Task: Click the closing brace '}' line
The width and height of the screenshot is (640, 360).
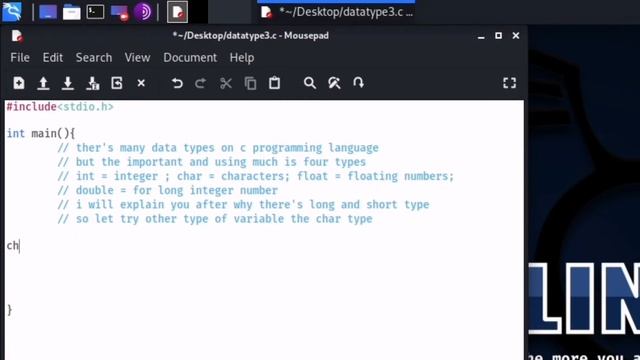Action: 9,310
